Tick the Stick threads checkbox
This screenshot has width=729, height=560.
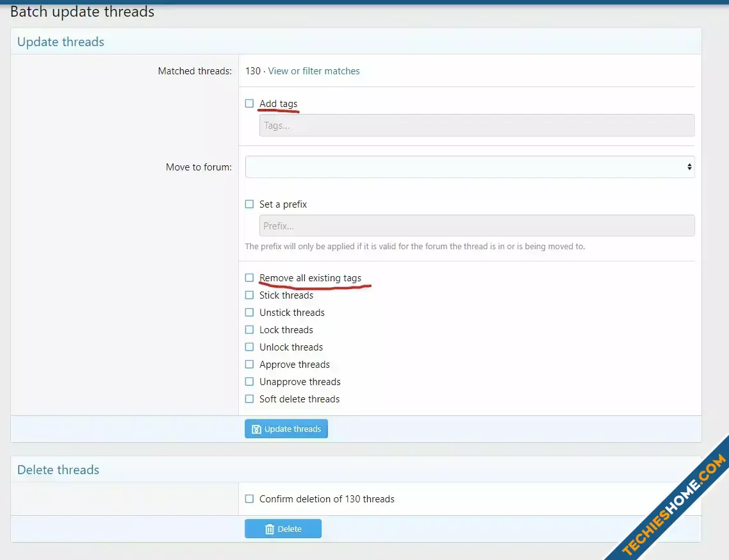249,295
